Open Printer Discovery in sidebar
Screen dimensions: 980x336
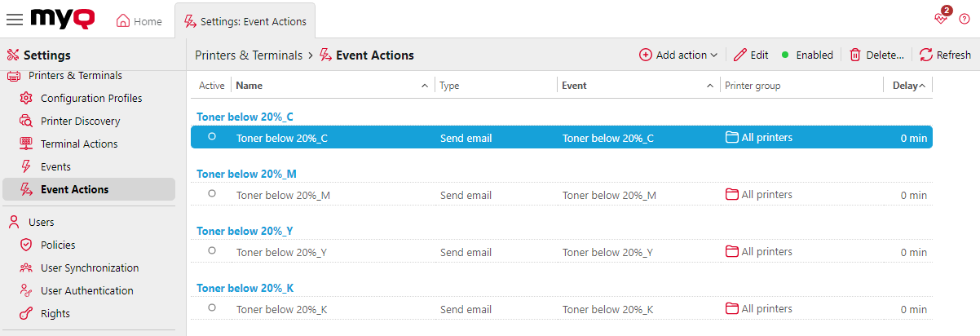[x=80, y=121]
